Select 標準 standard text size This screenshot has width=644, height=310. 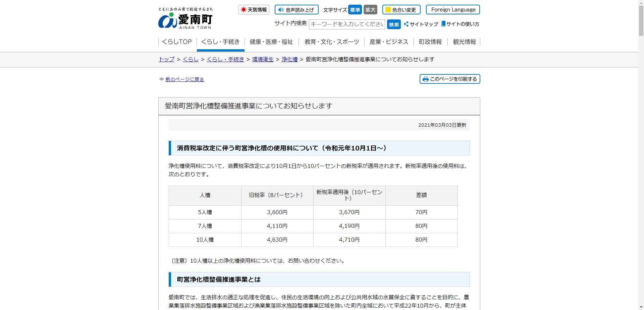[355, 10]
